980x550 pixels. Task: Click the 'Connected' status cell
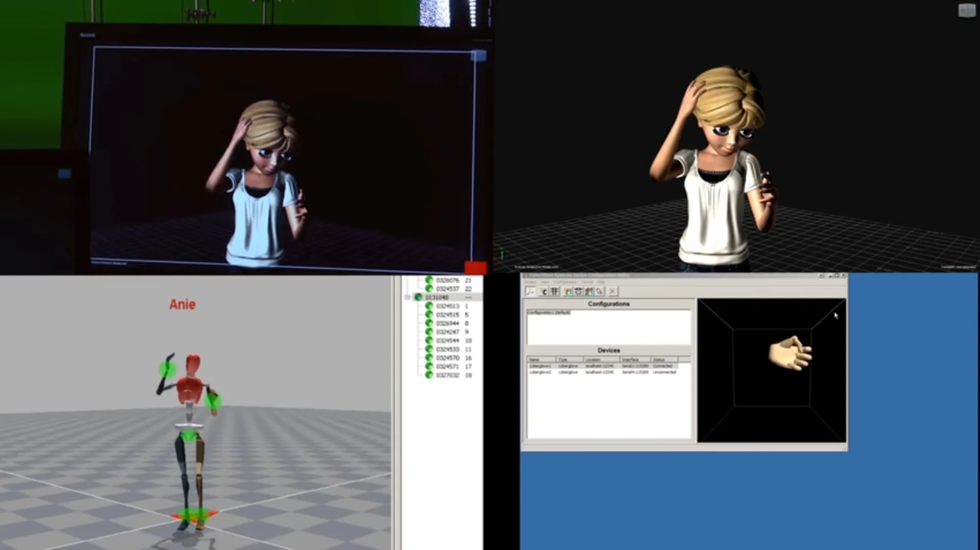[x=663, y=366]
